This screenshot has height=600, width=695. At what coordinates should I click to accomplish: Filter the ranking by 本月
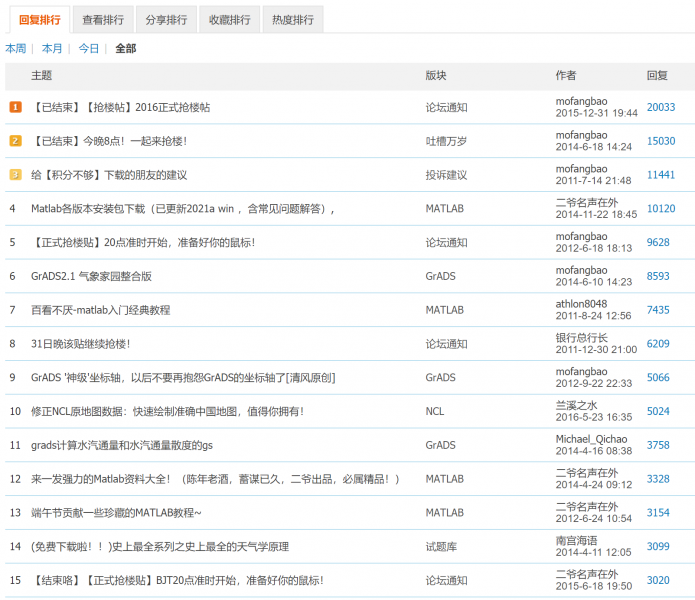click(52, 48)
